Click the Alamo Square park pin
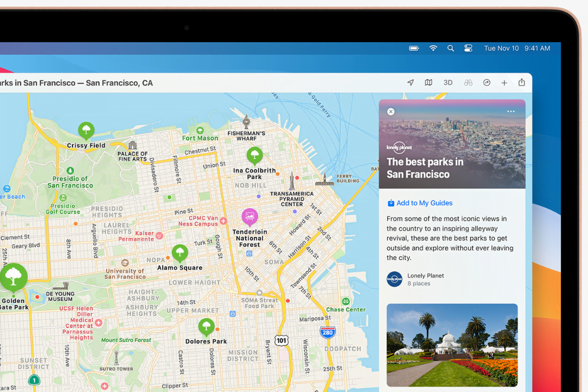This screenshot has height=392, width=588. (180, 253)
